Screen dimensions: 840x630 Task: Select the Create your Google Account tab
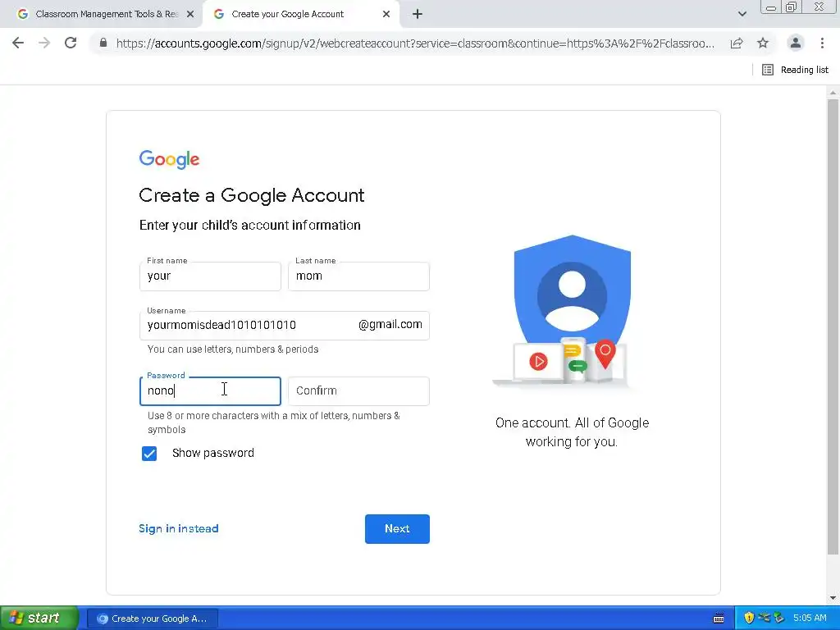coord(300,15)
